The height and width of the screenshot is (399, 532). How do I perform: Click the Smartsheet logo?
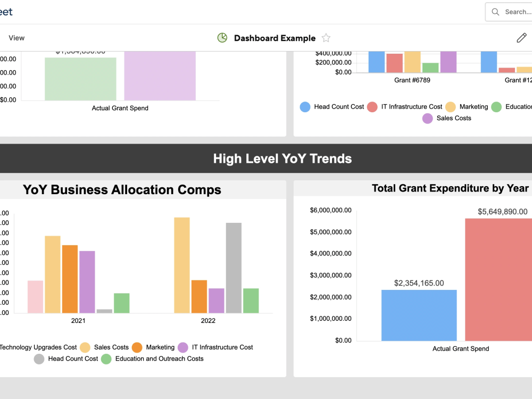pos(6,12)
